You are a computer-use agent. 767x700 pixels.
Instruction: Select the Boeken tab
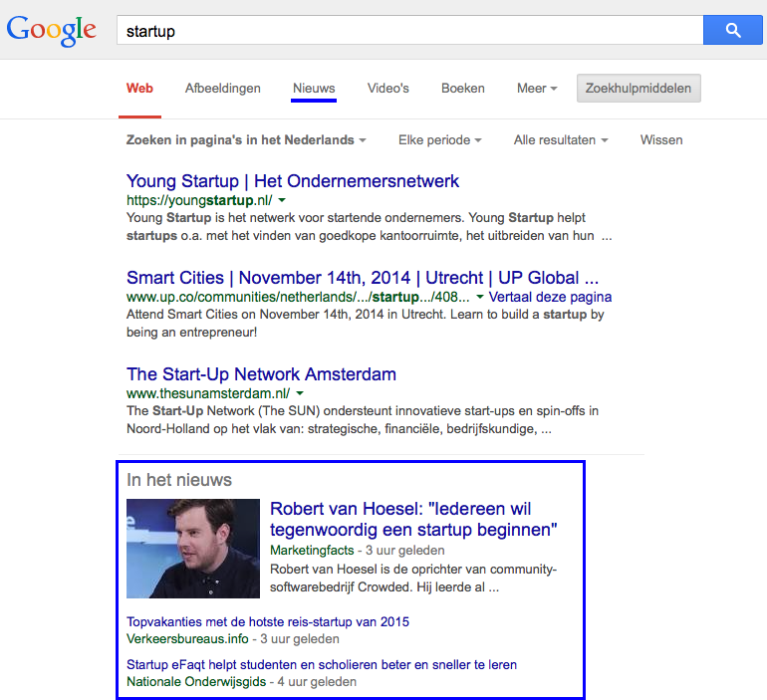(x=462, y=88)
